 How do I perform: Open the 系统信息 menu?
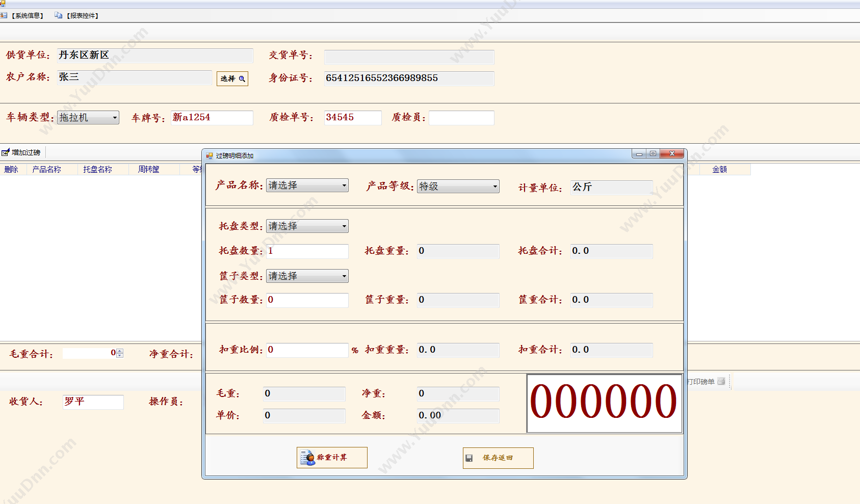point(28,16)
